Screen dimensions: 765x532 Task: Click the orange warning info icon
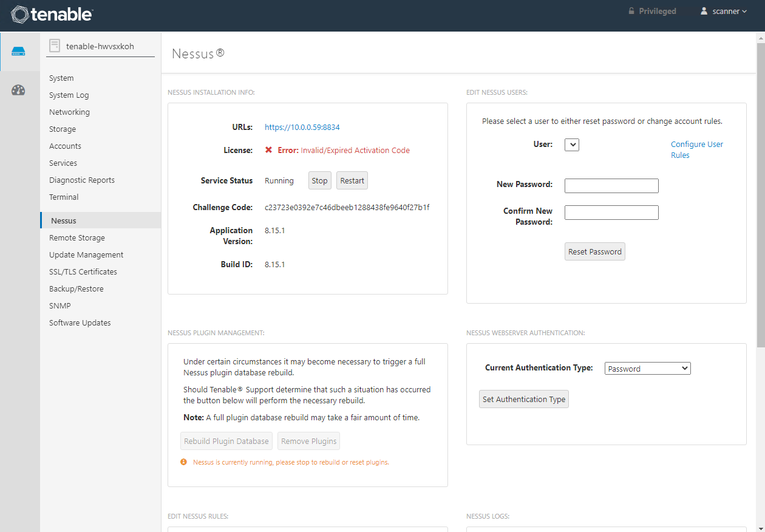[x=184, y=462]
